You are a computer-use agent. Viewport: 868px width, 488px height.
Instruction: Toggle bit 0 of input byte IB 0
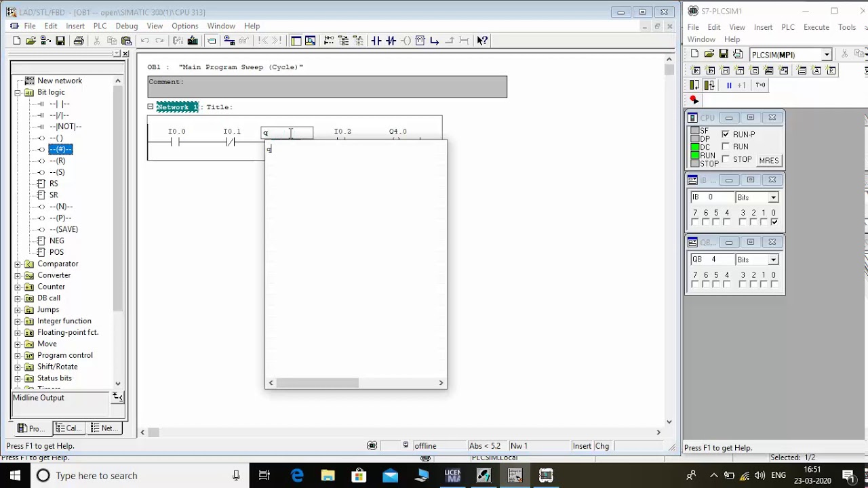coord(774,222)
